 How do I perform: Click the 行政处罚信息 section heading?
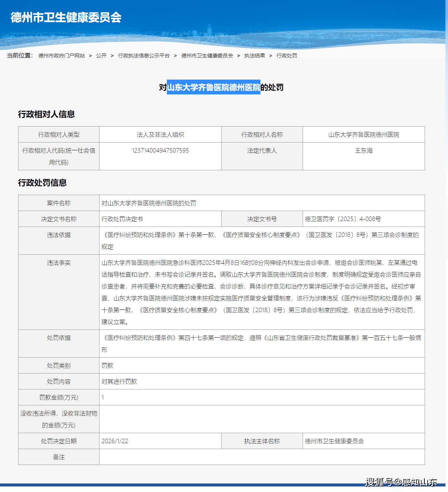[x=43, y=183]
